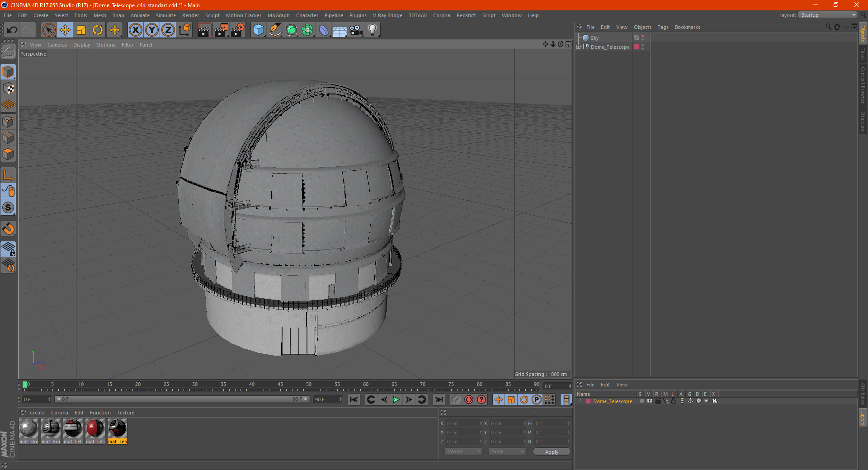Select the Move tool in top toolbar
The width and height of the screenshot is (868, 470).
point(65,30)
